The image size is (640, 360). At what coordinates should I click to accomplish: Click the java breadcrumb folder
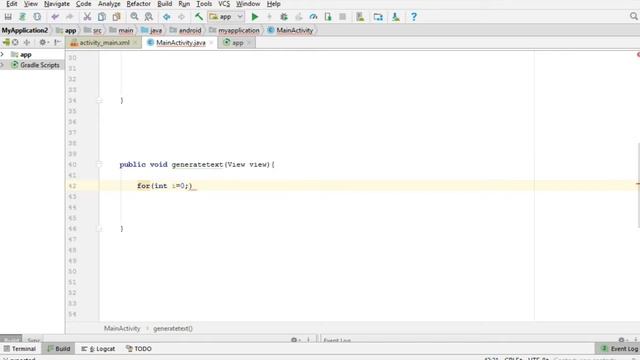pyautogui.click(x=151, y=30)
